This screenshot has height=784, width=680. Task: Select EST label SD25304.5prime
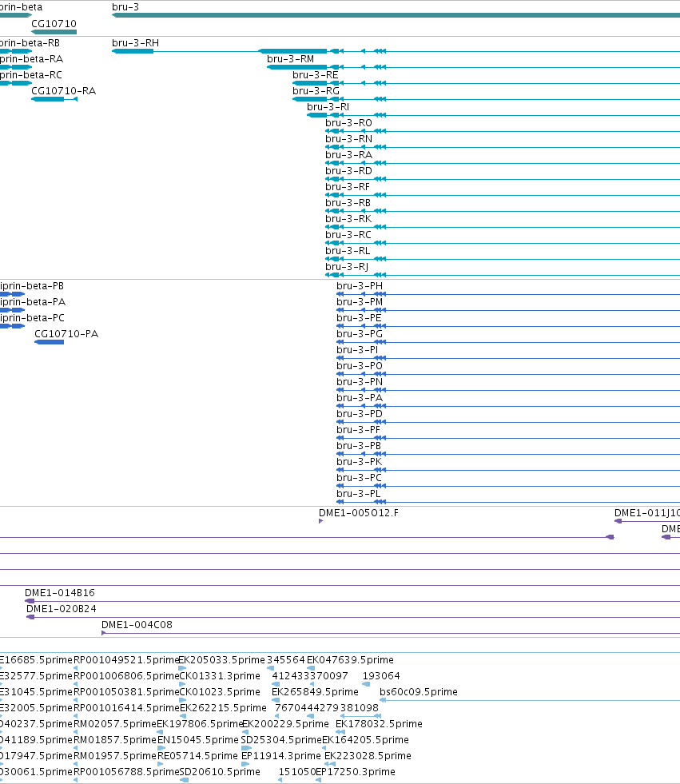[281, 740]
